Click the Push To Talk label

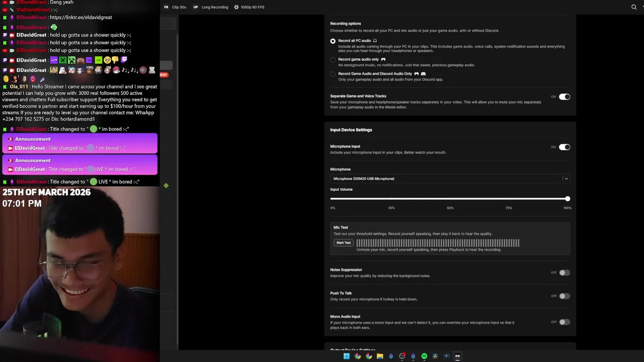pos(341,293)
